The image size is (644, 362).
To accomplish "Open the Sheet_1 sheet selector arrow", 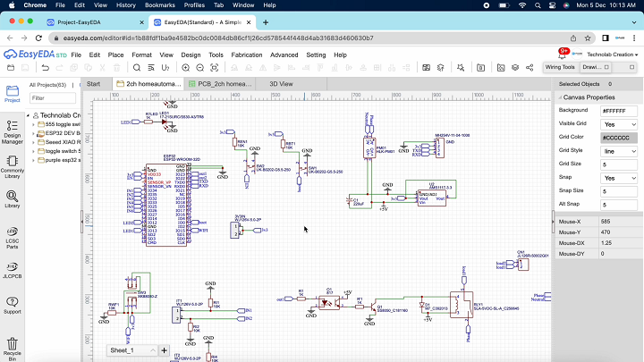I will click(153, 350).
